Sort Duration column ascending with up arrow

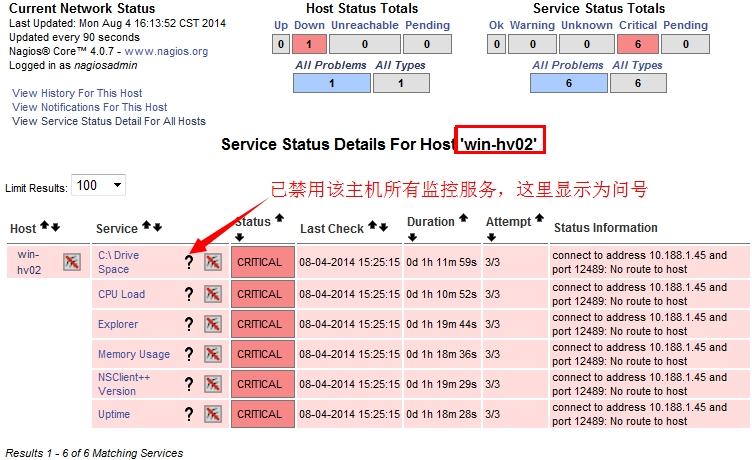click(463, 218)
